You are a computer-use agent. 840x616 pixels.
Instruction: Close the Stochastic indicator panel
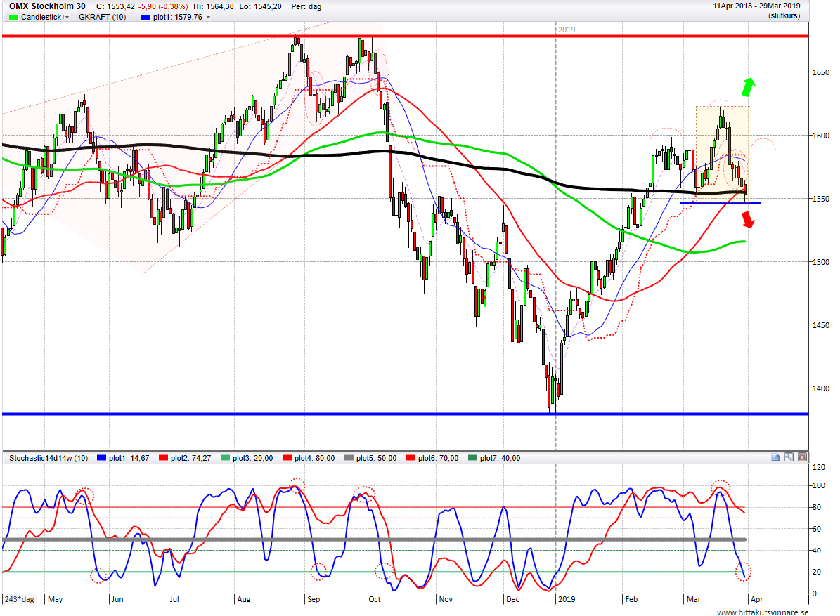pos(802,457)
